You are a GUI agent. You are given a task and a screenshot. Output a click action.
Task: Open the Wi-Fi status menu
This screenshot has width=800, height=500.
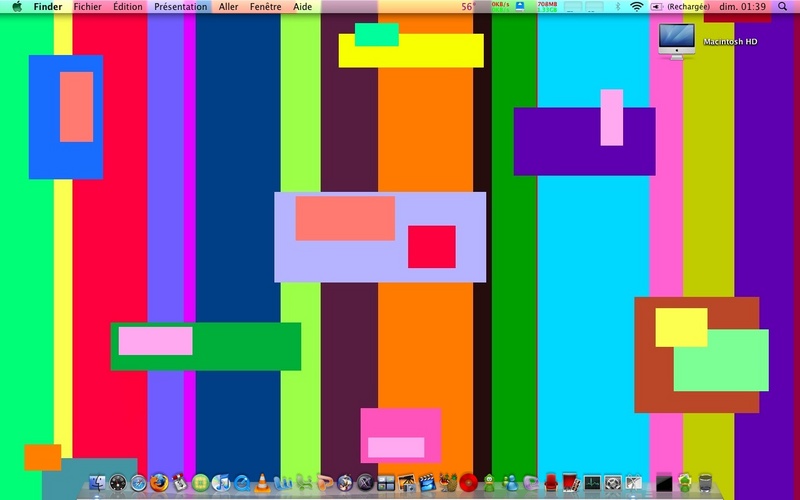click(x=636, y=7)
